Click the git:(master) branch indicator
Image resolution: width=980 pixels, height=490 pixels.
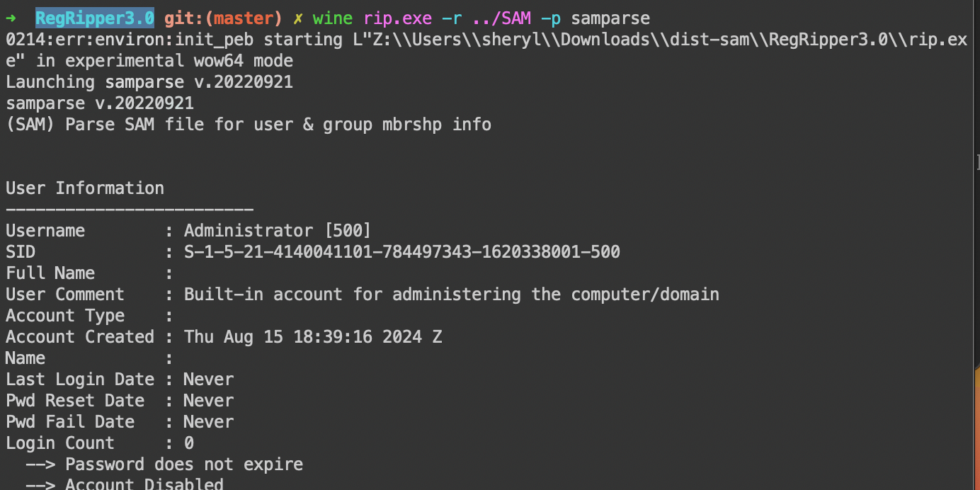[x=223, y=18]
